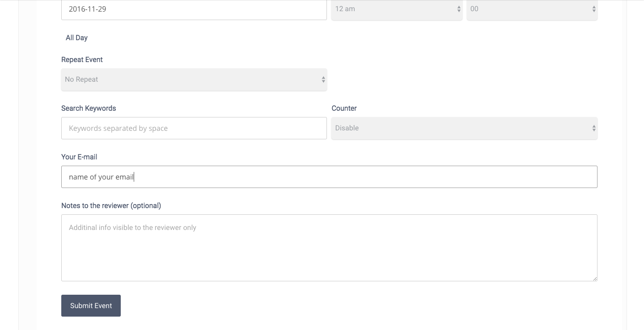Focus the Search Keywords input field

click(194, 128)
